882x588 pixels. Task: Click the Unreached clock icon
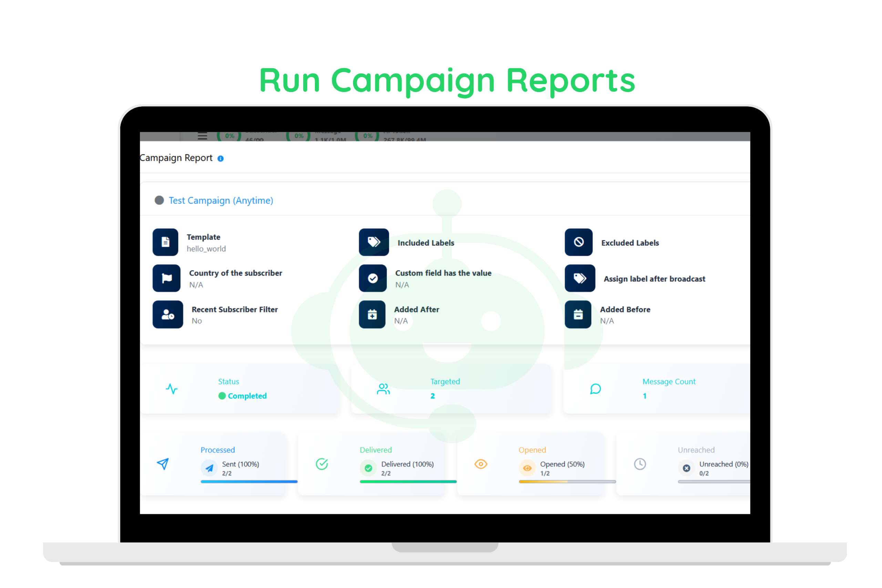640,464
